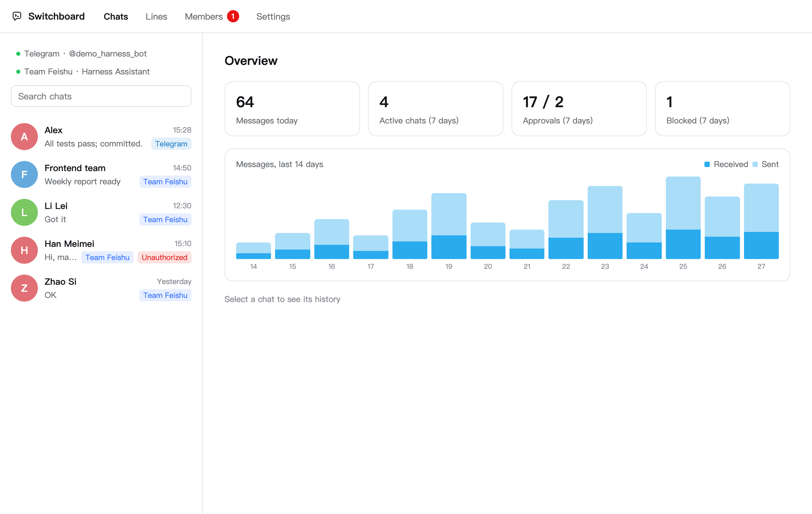Click the chart bar for day 24
The height and width of the screenshot is (514, 812).
[x=644, y=236]
